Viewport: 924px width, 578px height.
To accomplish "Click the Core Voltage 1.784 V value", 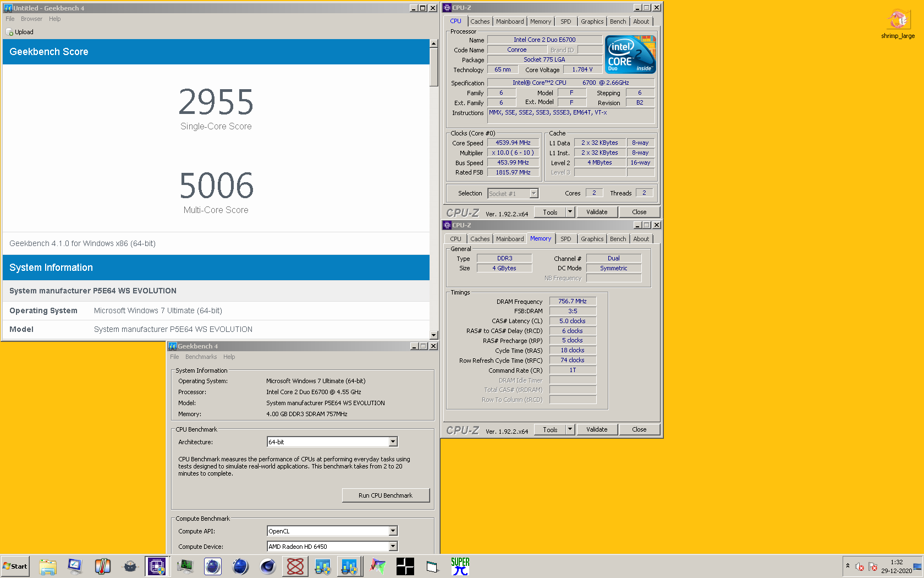I will click(582, 69).
